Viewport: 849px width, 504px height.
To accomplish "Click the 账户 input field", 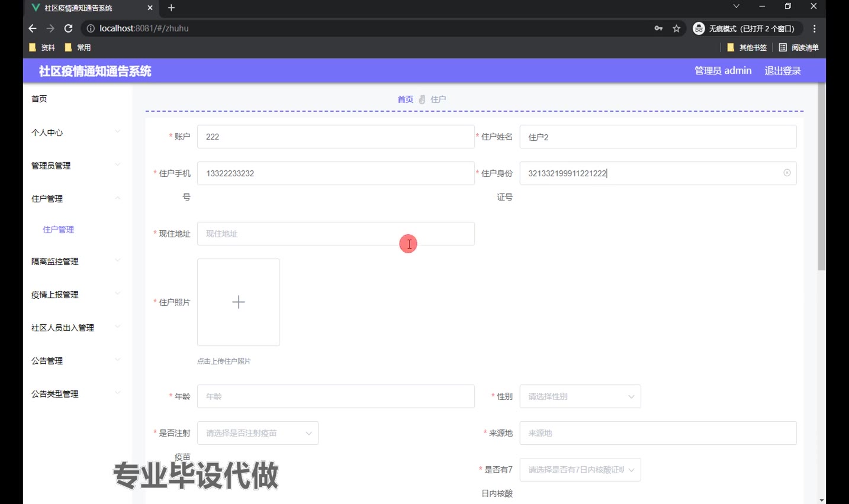I will 336,137.
